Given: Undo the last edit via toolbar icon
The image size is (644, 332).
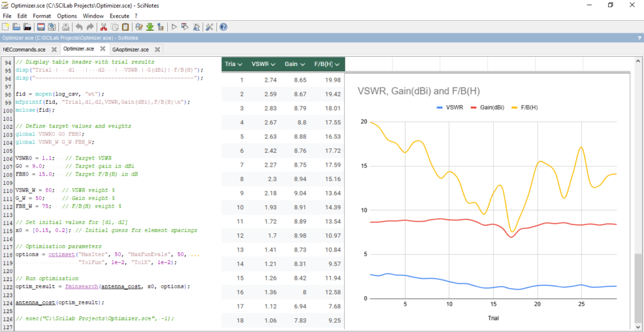Looking at the screenshot, I should tap(79, 27).
